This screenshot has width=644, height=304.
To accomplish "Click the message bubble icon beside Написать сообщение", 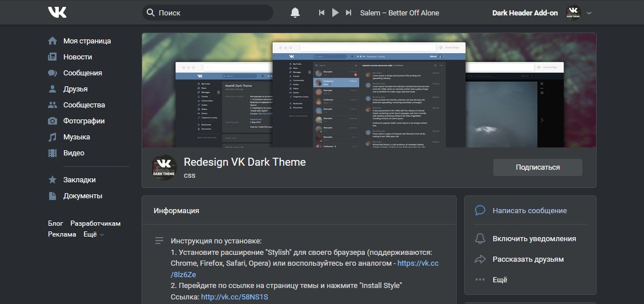I will click(480, 210).
